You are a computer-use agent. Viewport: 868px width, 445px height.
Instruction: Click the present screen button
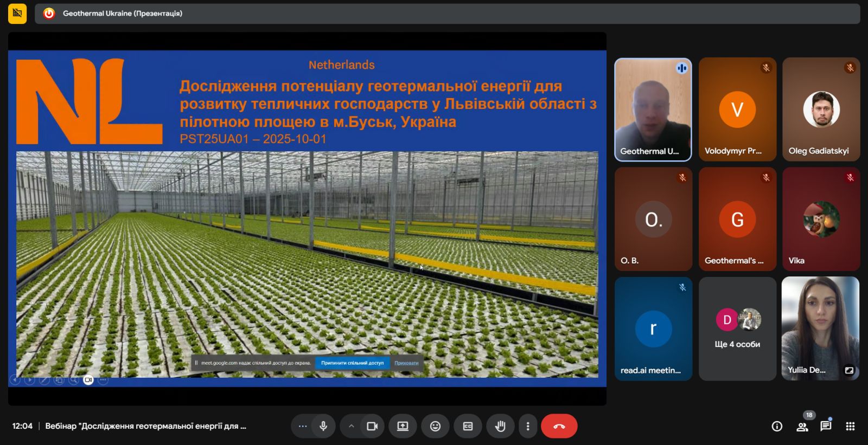(x=403, y=426)
